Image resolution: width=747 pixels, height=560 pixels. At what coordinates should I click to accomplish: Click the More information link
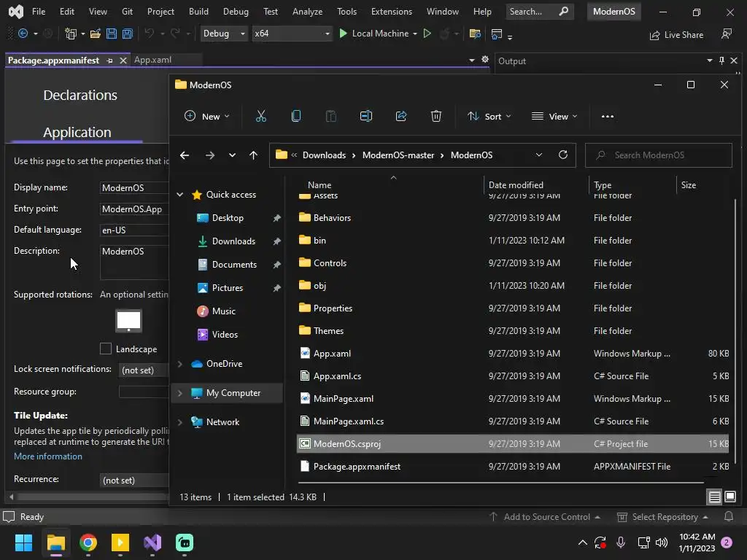[48, 456]
